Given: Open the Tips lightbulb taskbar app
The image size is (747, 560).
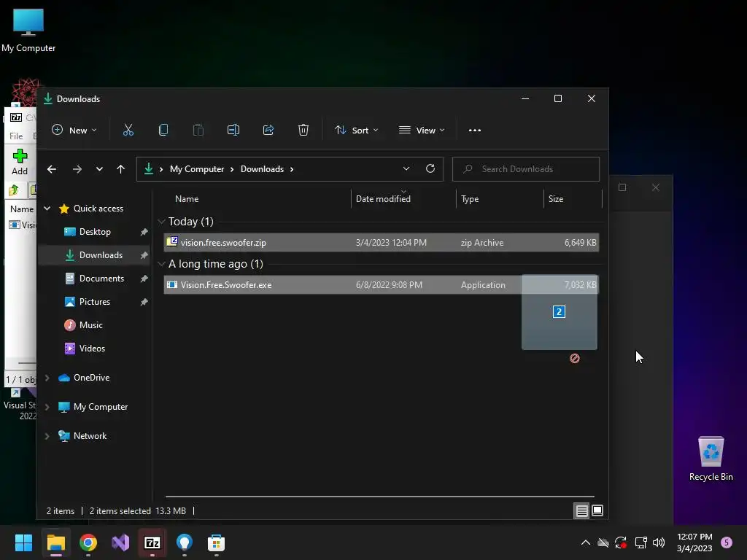Looking at the screenshot, I should (x=185, y=542).
